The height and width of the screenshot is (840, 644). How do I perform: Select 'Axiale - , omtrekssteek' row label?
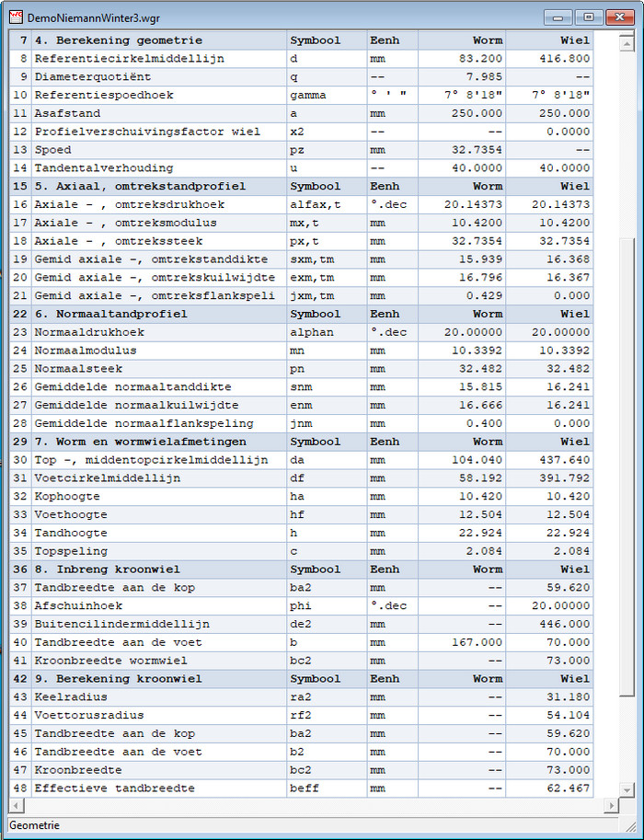pyautogui.click(x=119, y=240)
